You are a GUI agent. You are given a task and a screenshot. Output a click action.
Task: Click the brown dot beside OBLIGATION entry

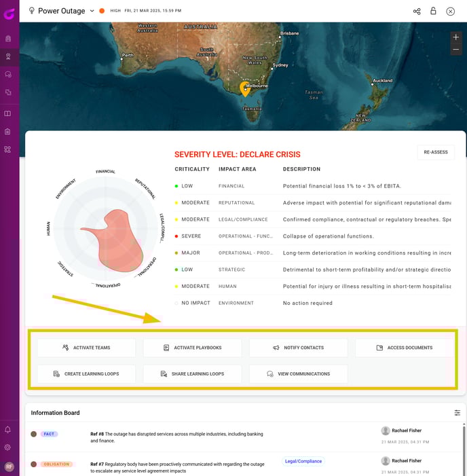pyautogui.click(x=34, y=464)
